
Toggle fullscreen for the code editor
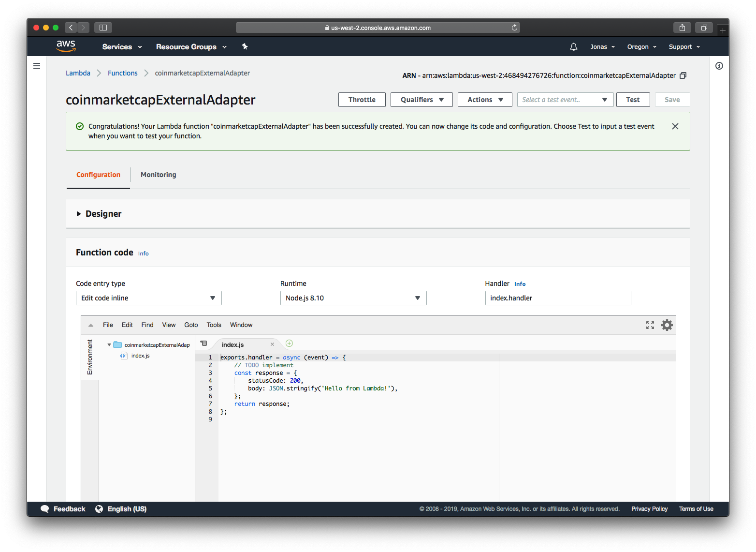click(650, 325)
